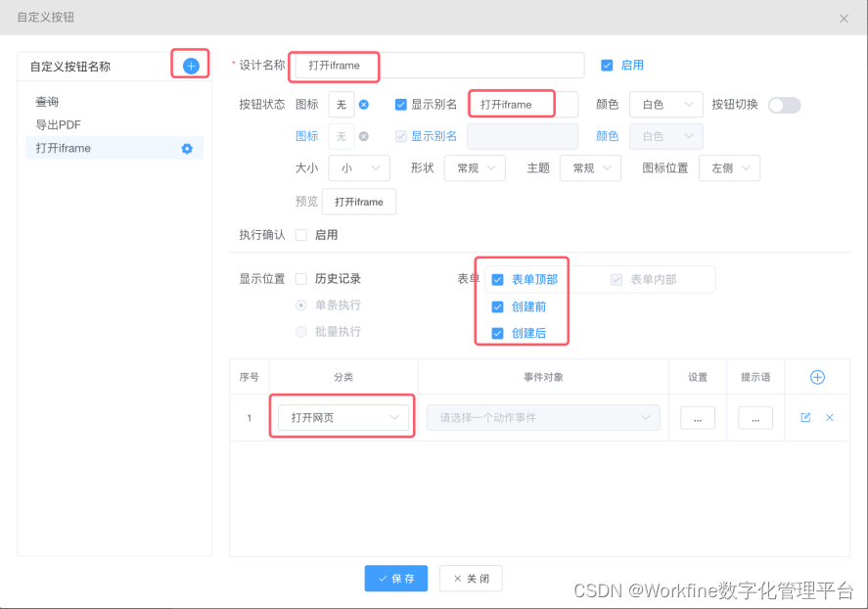The width and height of the screenshot is (868, 609).
Task: Click the 保存 button
Action: coord(395,579)
